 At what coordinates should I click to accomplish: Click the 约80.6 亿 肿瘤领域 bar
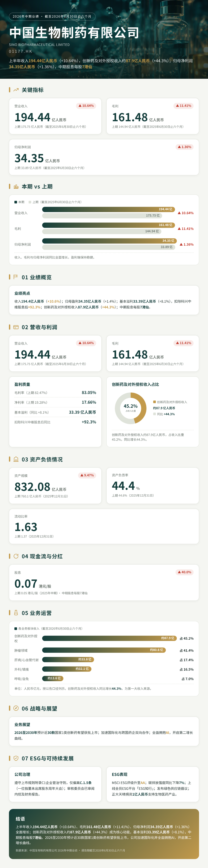[104, 650]
